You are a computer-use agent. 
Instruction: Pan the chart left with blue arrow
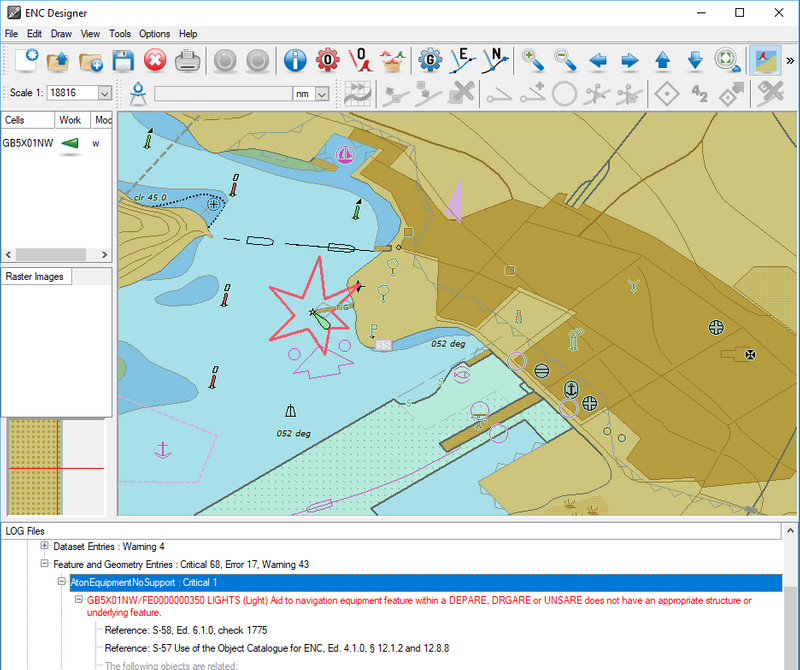pyautogui.click(x=598, y=61)
